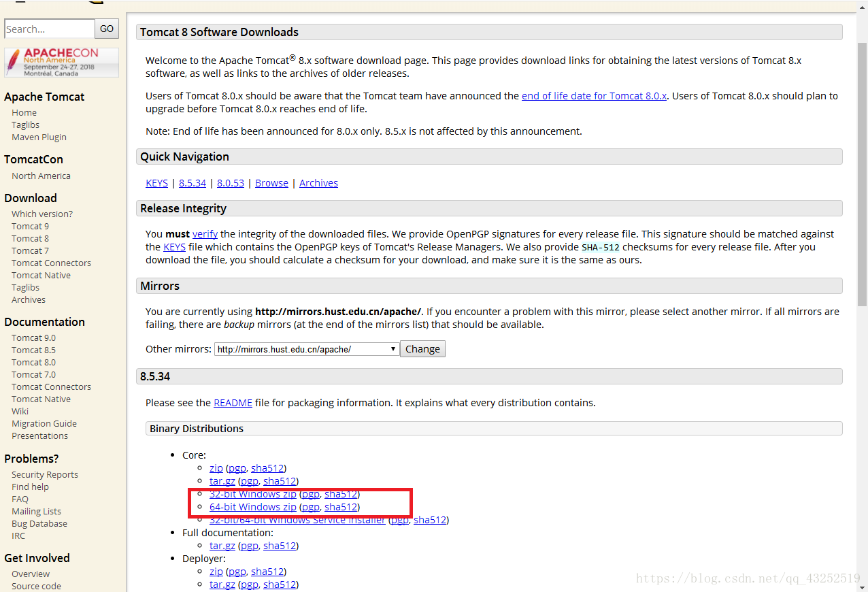868x592 pixels.
Task: Open Tomcat 9.0 documentation link
Action: pyautogui.click(x=33, y=338)
